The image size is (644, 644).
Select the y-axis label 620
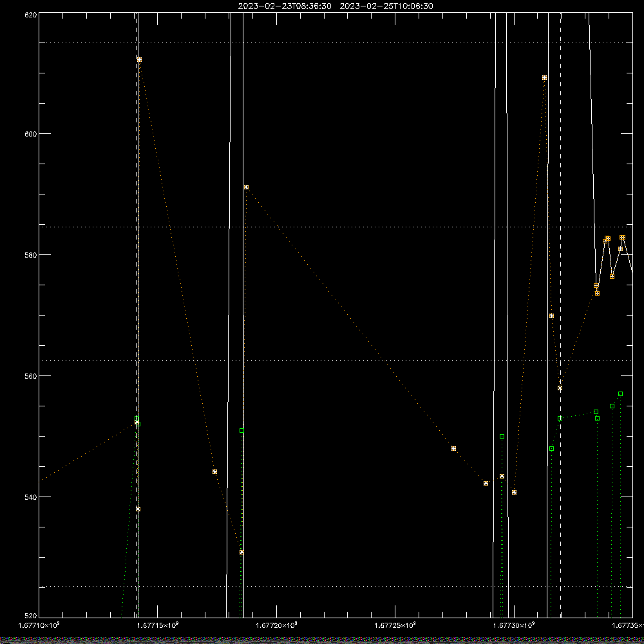31,15
